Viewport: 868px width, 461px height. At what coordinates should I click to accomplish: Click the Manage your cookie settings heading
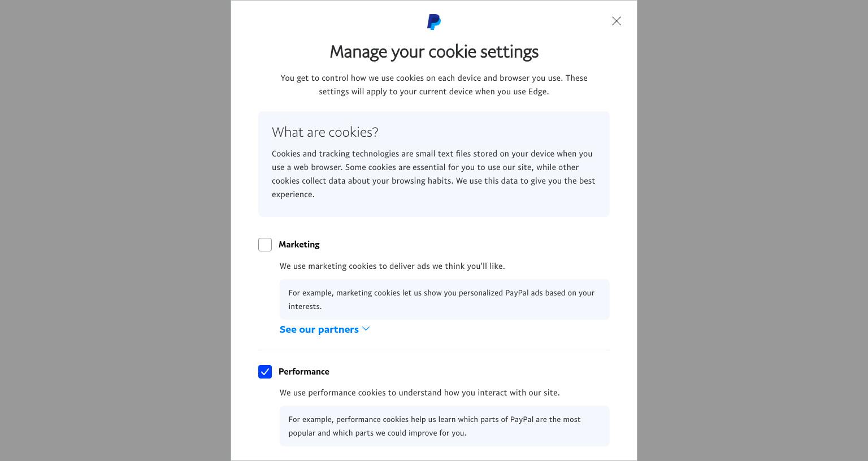coord(434,51)
